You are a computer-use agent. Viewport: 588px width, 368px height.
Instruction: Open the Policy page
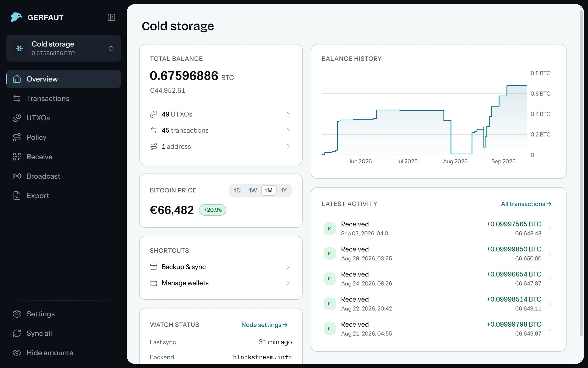[63, 137]
